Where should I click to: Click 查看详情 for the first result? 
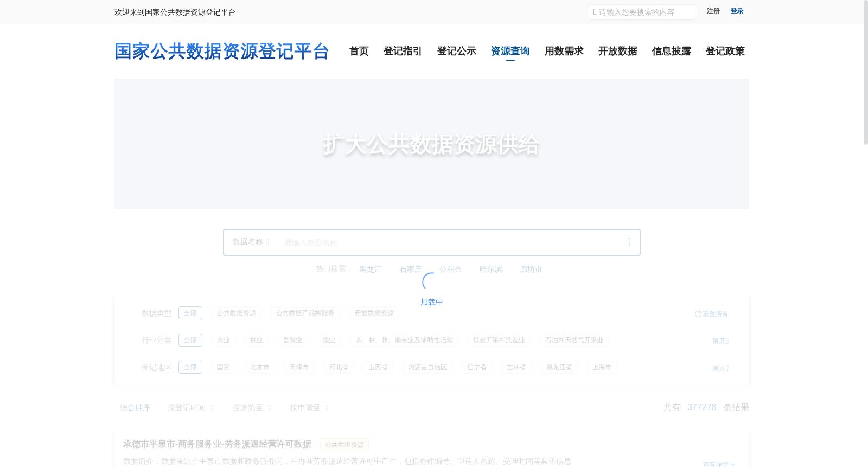tap(718, 464)
